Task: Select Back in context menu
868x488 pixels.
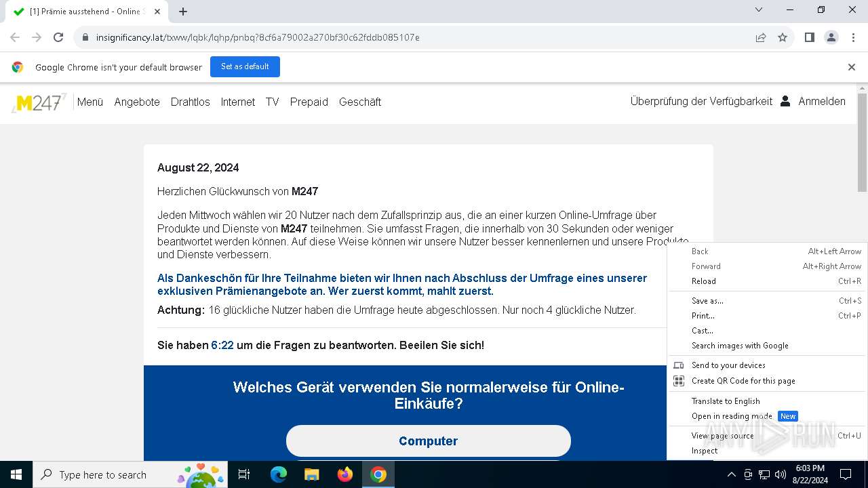Action: pos(767,251)
